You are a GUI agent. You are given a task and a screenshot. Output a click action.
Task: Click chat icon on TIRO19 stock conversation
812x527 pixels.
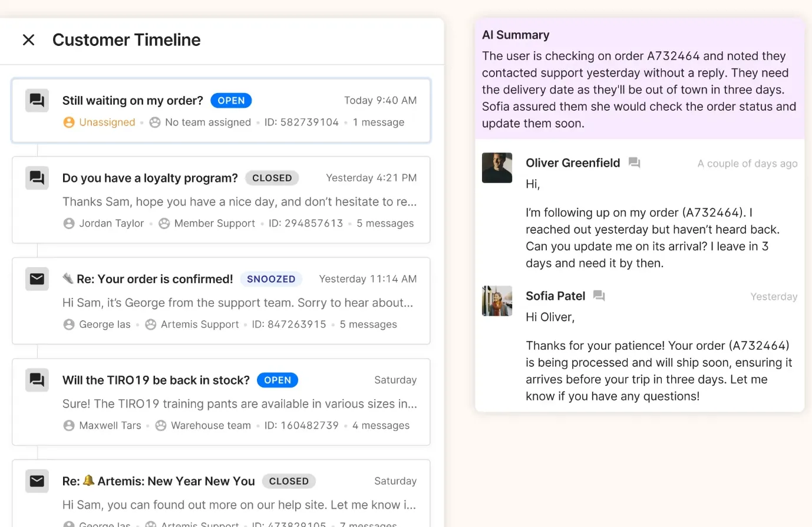click(37, 380)
